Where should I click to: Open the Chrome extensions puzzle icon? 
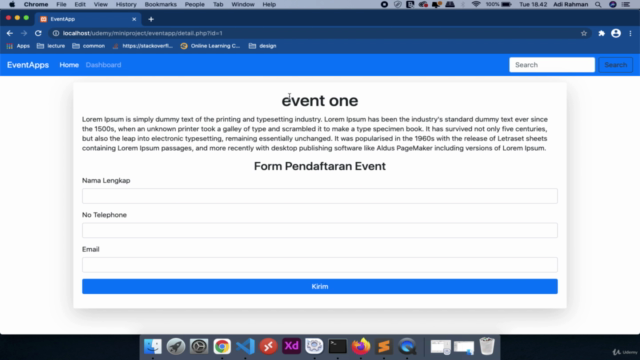click(601, 33)
